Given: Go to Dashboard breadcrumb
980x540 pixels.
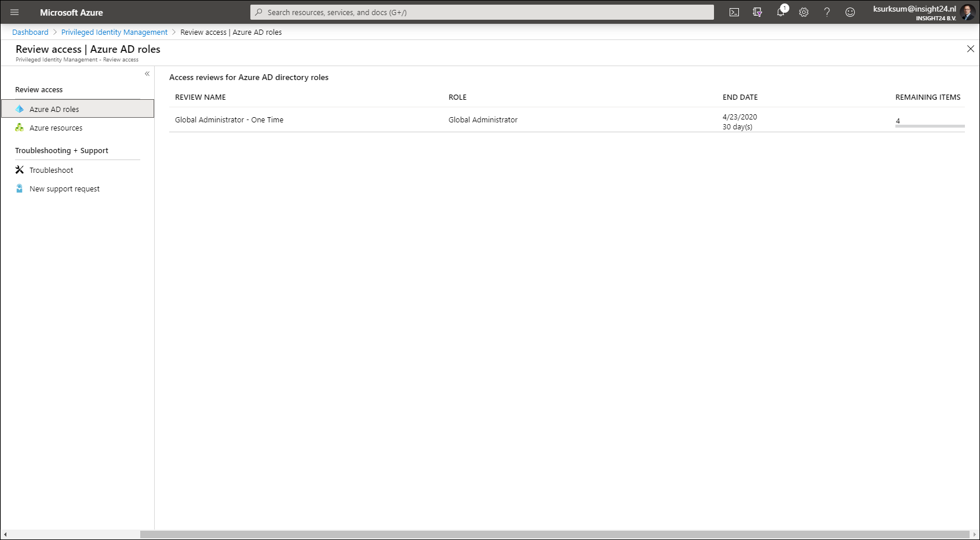Looking at the screenshot, I should point(30,32).
